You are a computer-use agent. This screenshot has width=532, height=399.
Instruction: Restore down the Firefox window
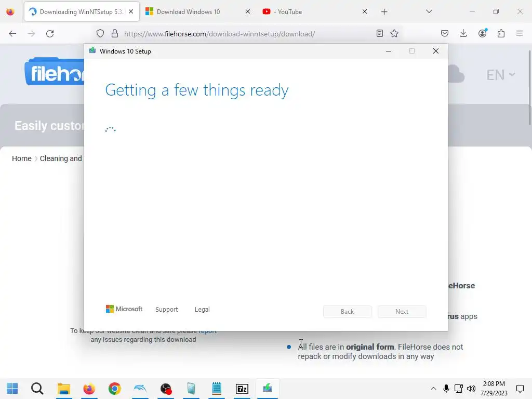(x=496, y=11)
